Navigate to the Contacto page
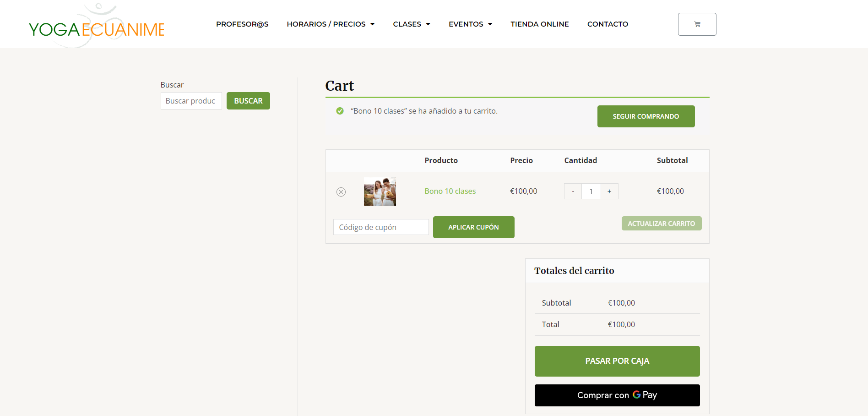This screenshot has width=868, height=416. coord(608,24)
